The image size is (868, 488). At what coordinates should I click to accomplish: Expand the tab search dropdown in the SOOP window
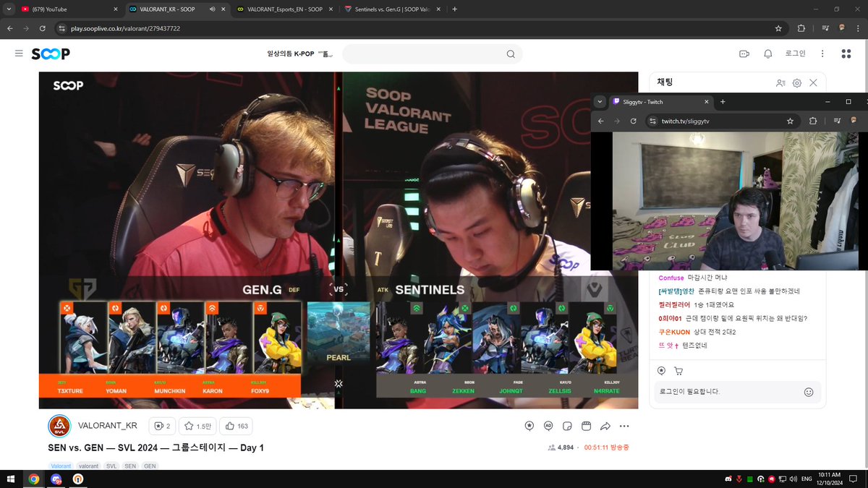(7, 9)
